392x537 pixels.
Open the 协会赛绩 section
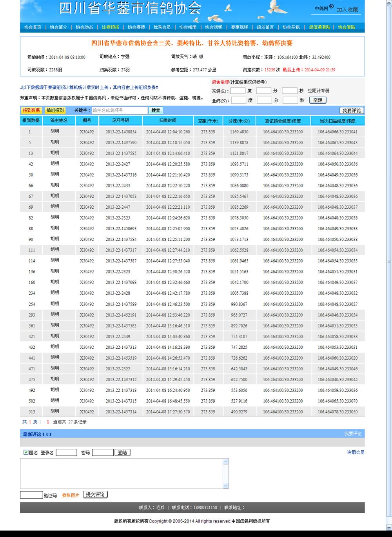click(136, 27)
